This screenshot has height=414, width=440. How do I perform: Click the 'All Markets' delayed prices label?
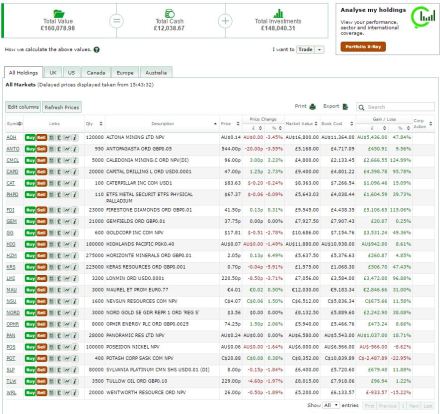(x=80, y=85)
